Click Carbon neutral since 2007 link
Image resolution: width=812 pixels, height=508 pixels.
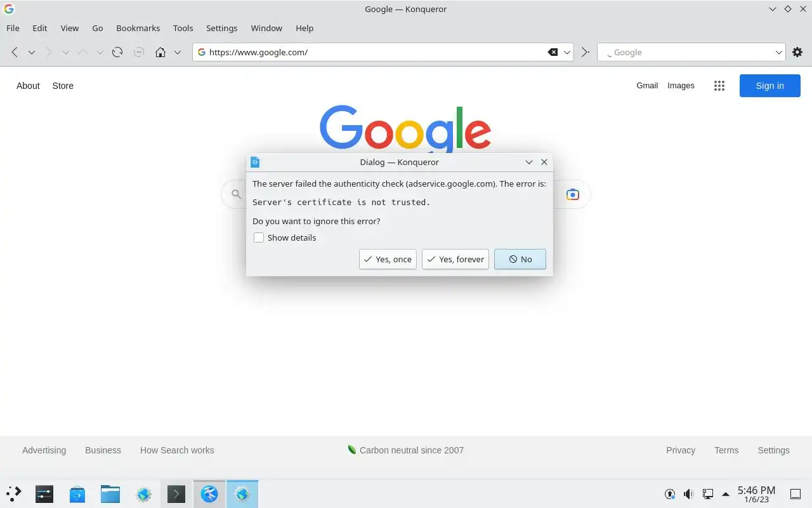point(406,450)
